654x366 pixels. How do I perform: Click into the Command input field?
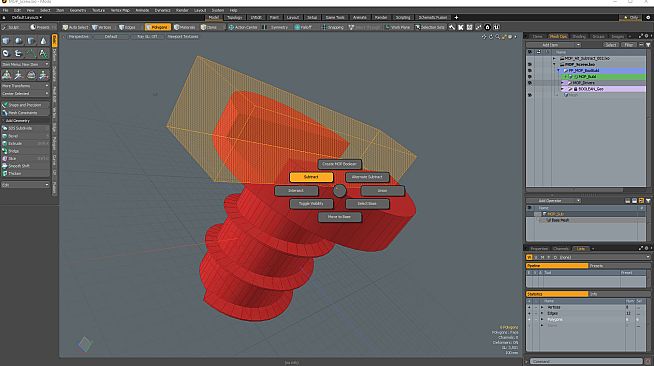coord(586,361)
